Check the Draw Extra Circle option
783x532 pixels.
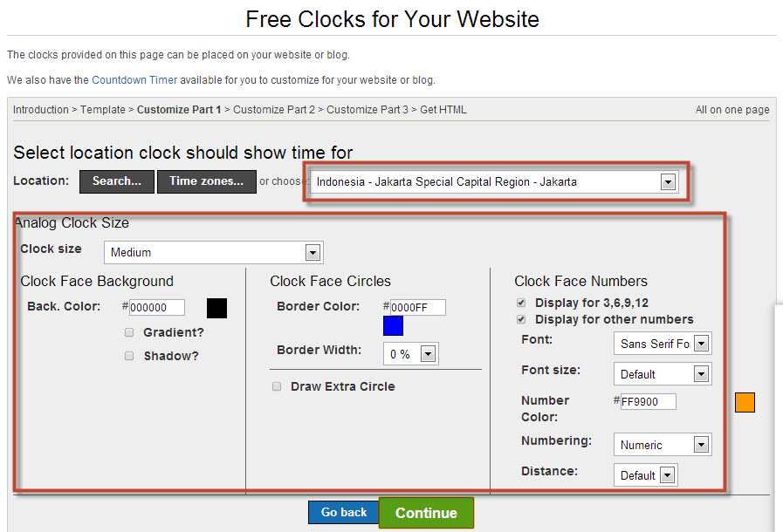coord(277,386)
